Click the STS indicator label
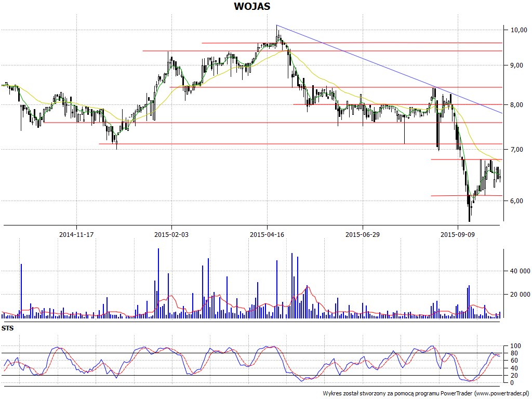532x399 pixels. pos(7,328)
